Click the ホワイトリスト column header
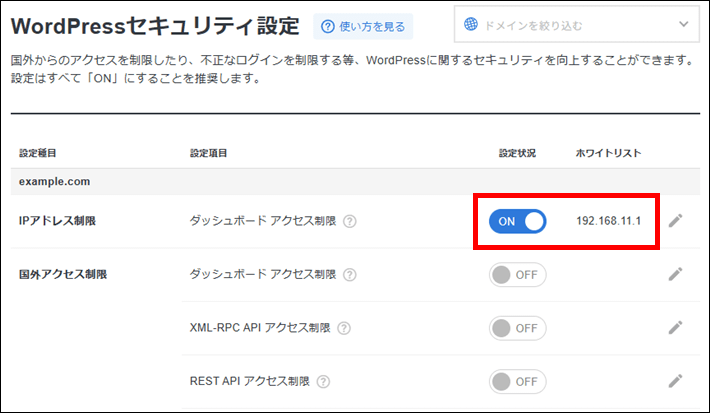The width and height of the screenshot is (710, 413). (x=608, y=153)
